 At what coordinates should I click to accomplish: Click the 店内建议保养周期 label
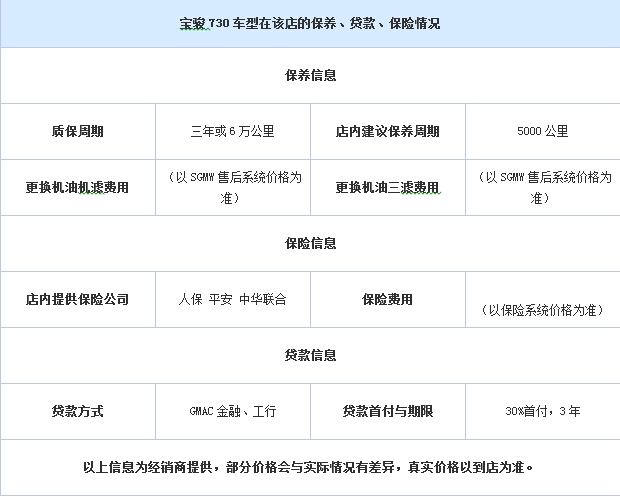[x=388, y=131]
